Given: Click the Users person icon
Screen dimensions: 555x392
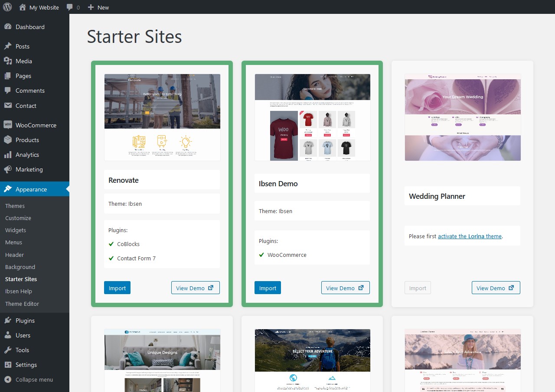Looking at the screenshot, I should [8, 335].
